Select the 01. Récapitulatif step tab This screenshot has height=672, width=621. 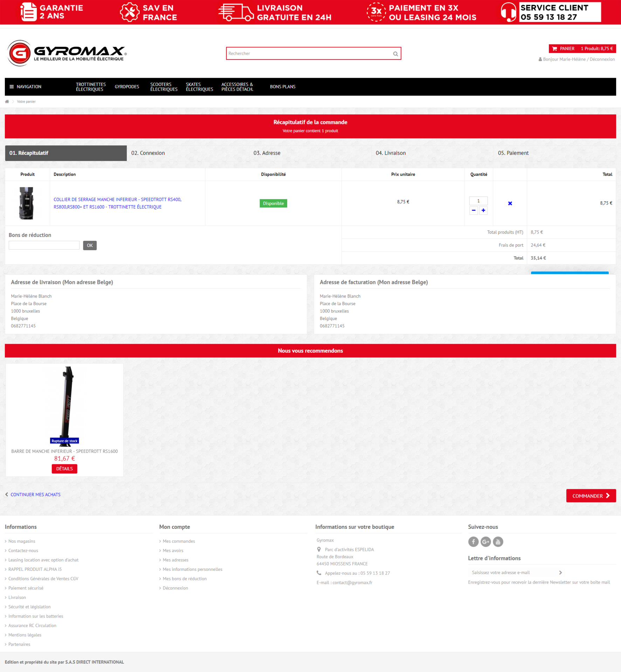(x=66, y=153)
